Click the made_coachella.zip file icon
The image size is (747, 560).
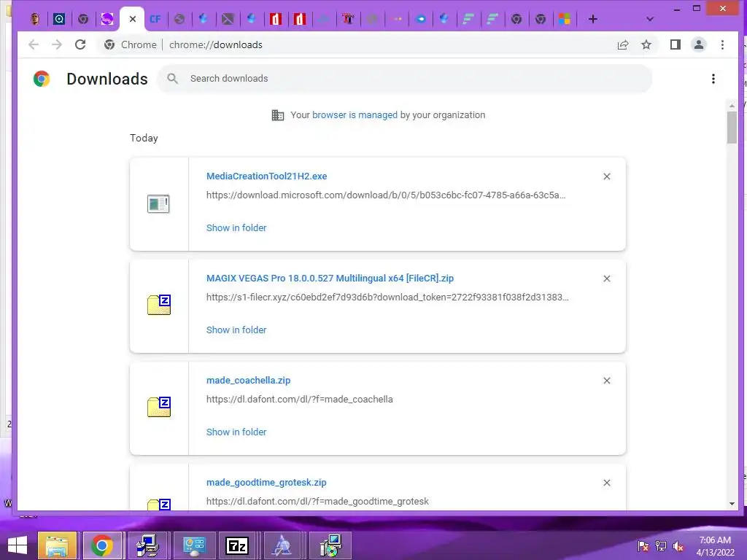pos(158,407)
